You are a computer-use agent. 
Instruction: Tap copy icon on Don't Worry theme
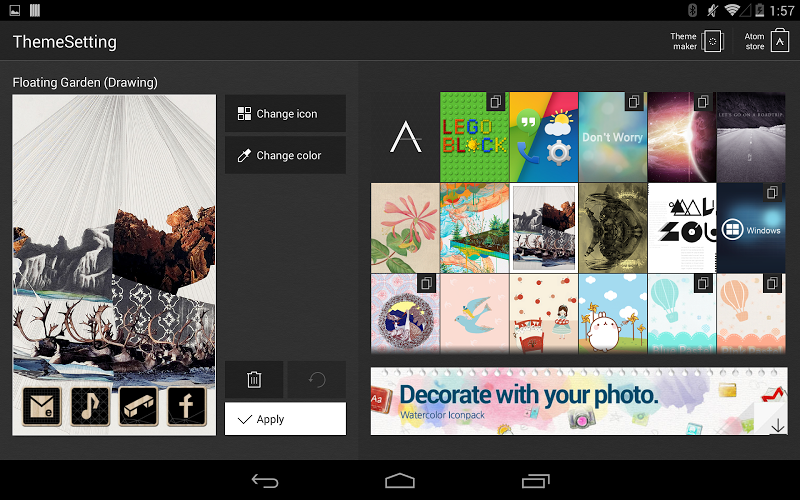tap(634, 102)
